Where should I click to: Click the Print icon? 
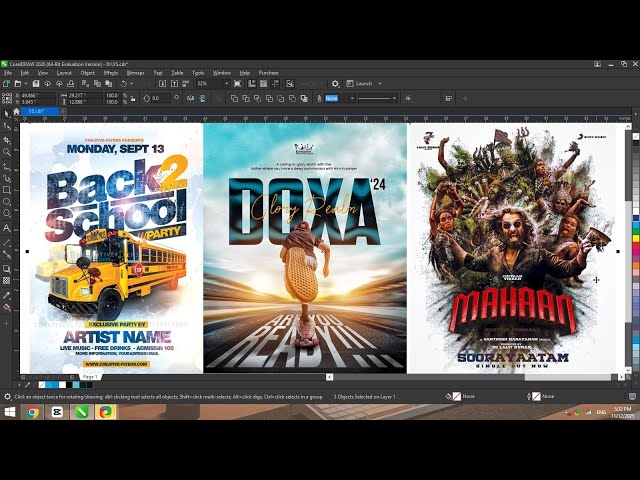[x=71, y=84]
